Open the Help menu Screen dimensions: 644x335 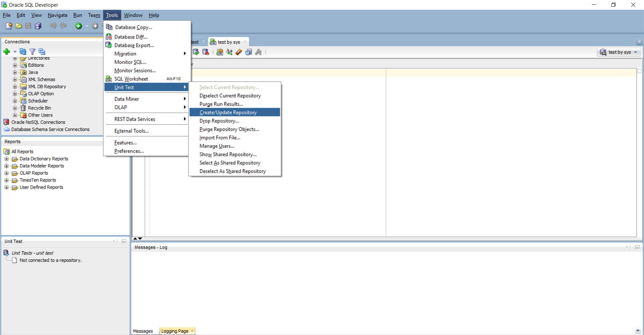tap(154, 15)
